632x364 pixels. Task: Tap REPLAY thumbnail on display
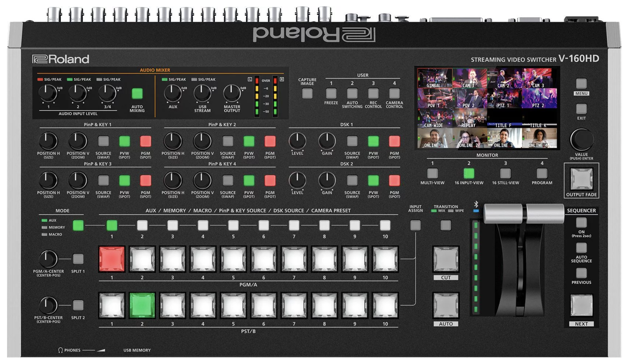(469, 118)
